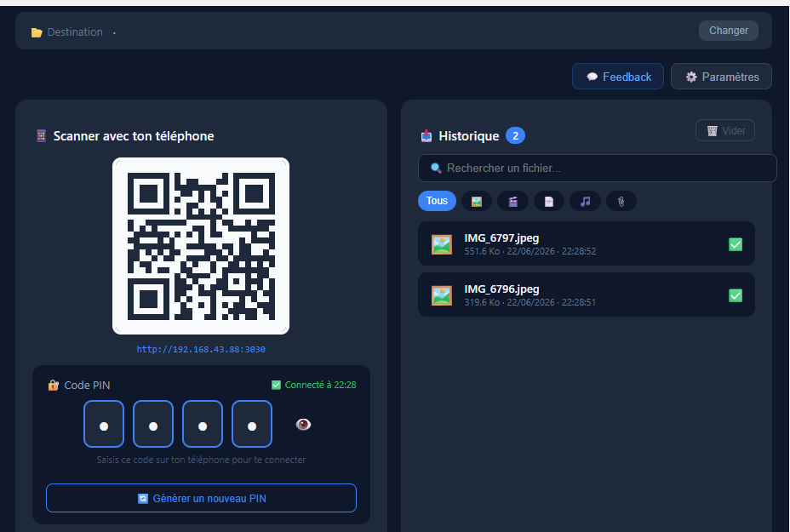Click the Destination label text
The height and width of the screenshot is (532, 790).
click(75, 31)
